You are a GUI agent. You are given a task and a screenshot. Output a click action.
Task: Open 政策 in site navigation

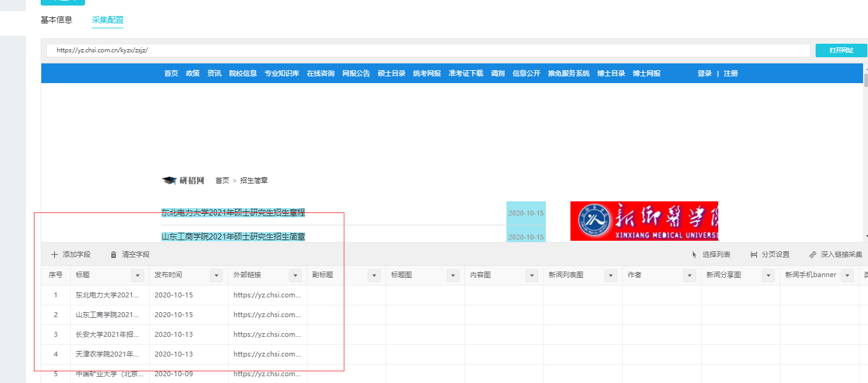point(193,73)
